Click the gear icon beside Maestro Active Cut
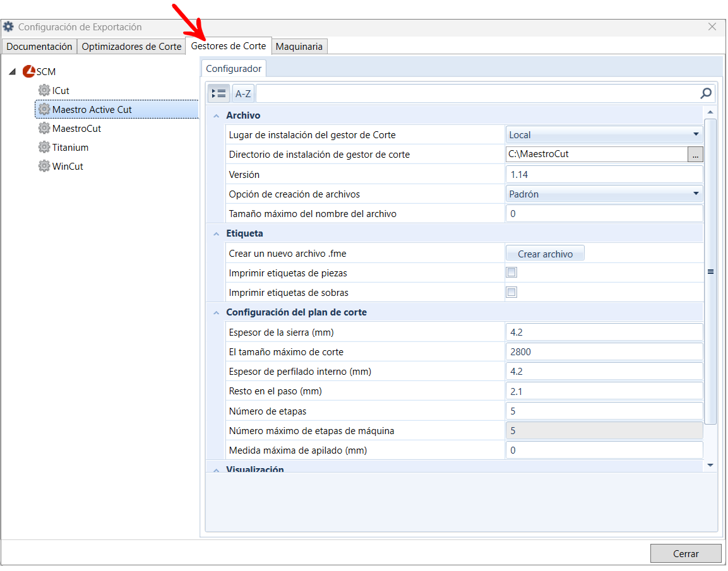The image size is (728, 571). (x=44, y=110)
